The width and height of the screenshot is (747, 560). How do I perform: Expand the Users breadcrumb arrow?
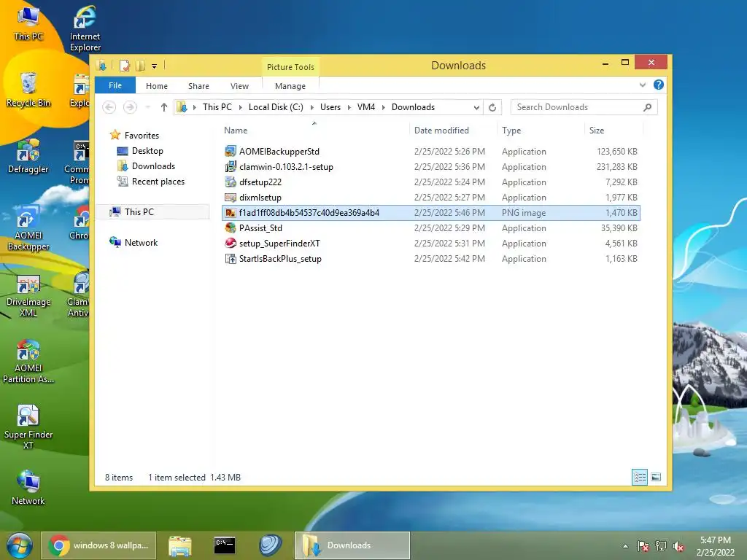click(x=349, y=107)
